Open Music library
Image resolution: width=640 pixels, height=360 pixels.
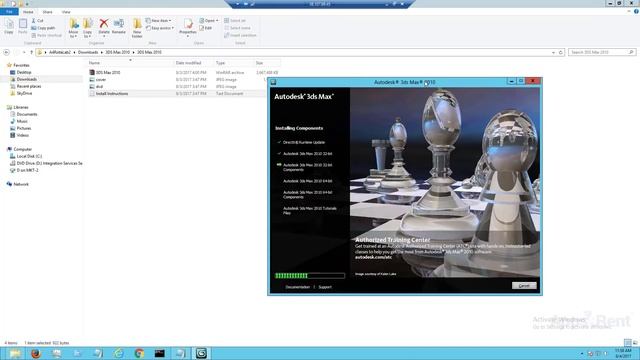pos(22,121)
